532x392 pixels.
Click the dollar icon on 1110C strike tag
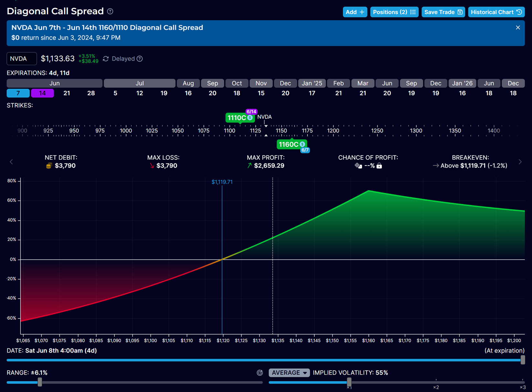(x=250, y=118)
